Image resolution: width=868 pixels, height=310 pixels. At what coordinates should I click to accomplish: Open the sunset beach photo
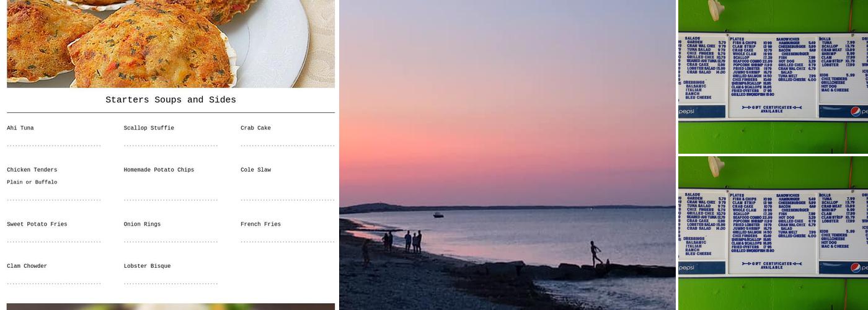click(507, 155)
